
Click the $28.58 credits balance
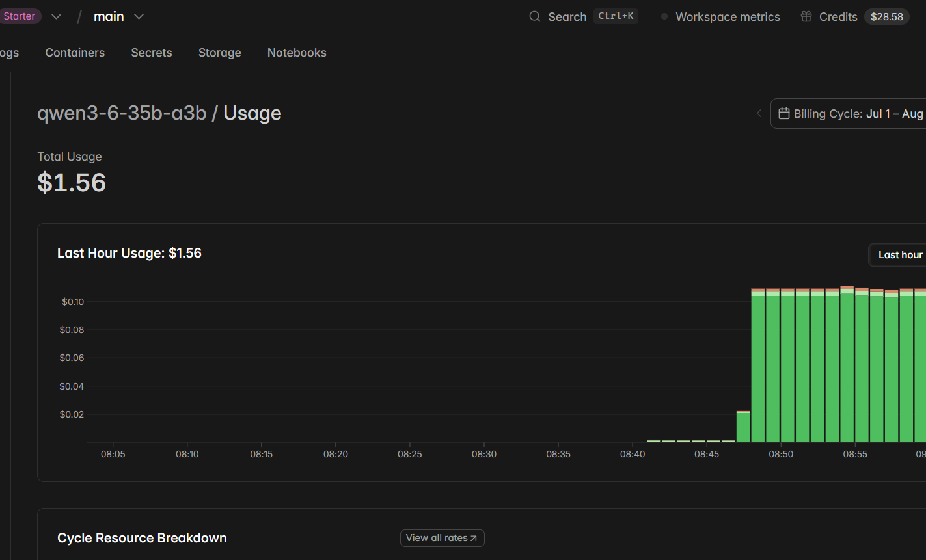(x=887, y=16)
